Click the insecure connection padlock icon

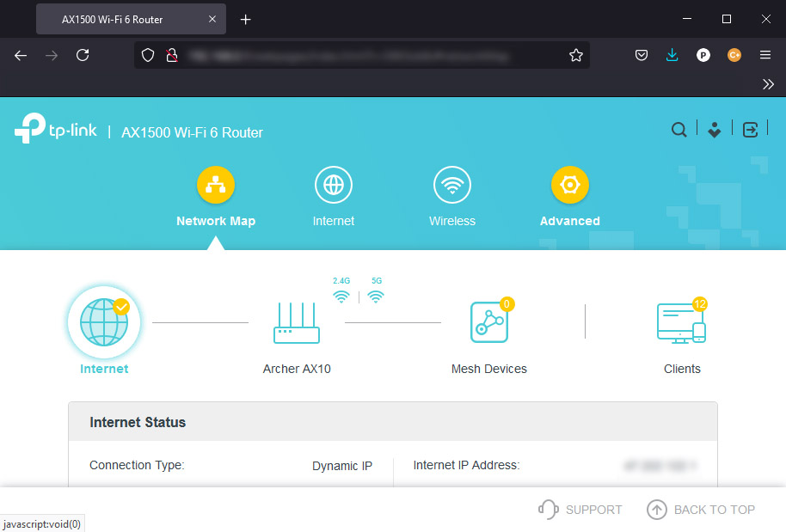[x=172, y=55]
